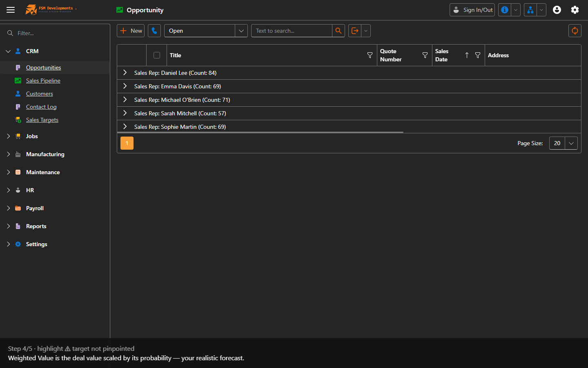Open the hamburger navigation menu

point(11,10)
